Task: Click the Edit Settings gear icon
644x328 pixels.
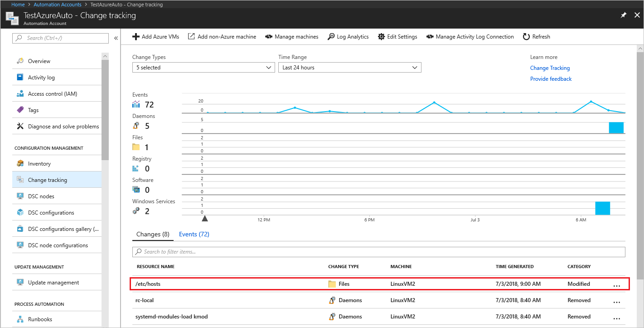Action: pos(381,36)
